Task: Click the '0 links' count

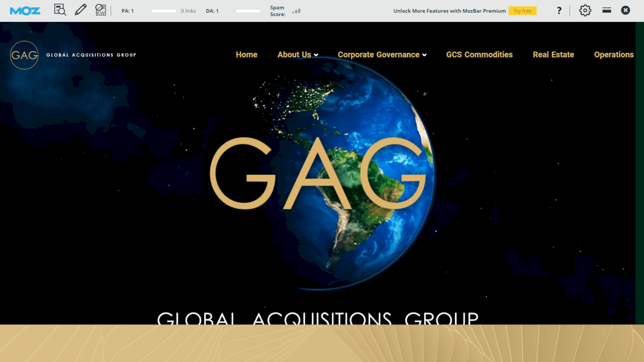Action: coord(188,11)
